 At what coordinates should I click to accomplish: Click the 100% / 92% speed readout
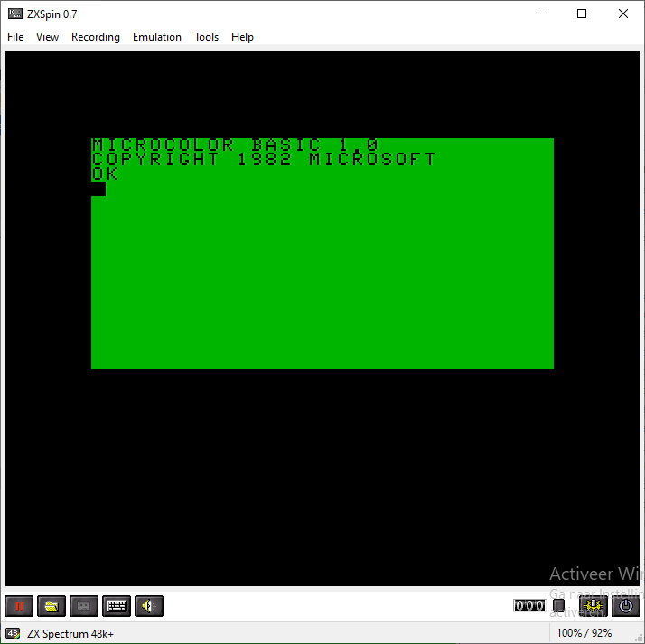(584, 633)
